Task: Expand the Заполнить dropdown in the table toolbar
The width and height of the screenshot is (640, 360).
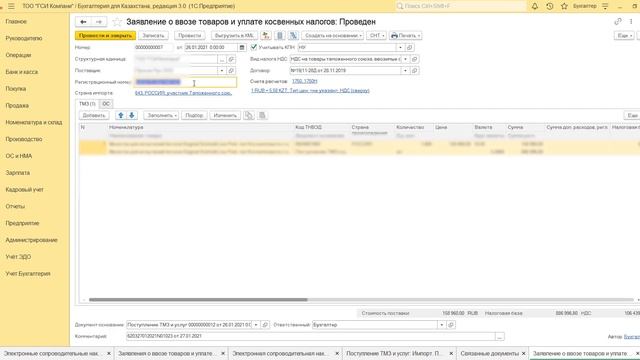Action: pyautogui.click(x=161, y=116)
